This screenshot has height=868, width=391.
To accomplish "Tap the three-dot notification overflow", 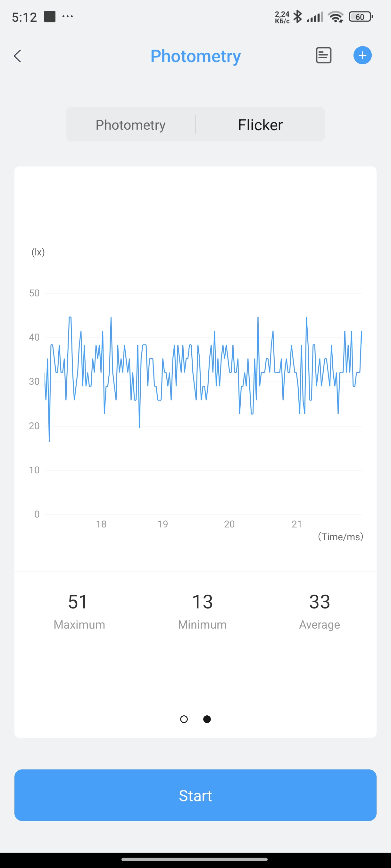I will click(x=68, y=17).
